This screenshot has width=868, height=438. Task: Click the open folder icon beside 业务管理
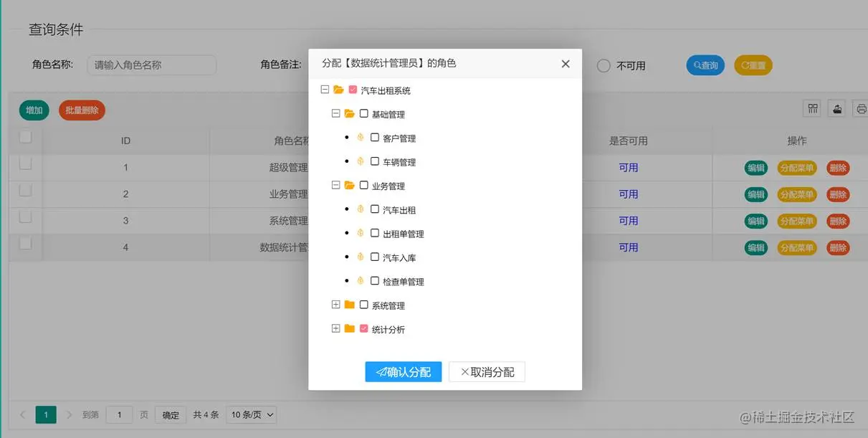(x=350, y=186)
